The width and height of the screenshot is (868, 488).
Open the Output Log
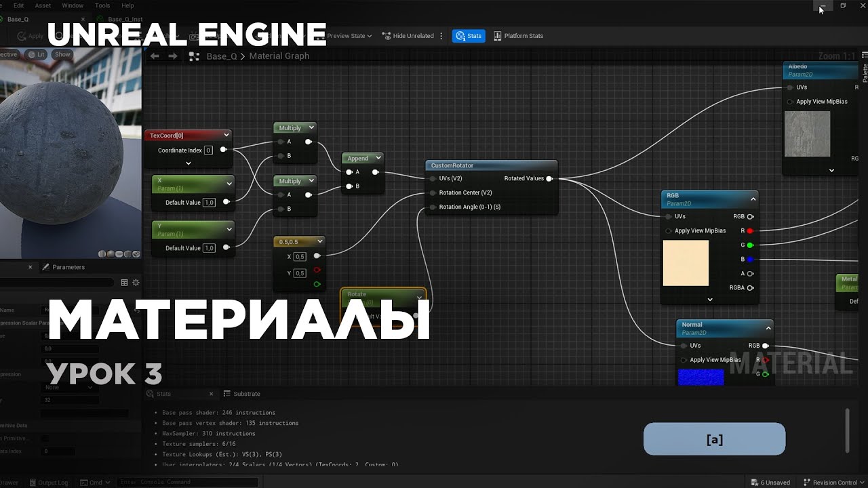(49, 483)
